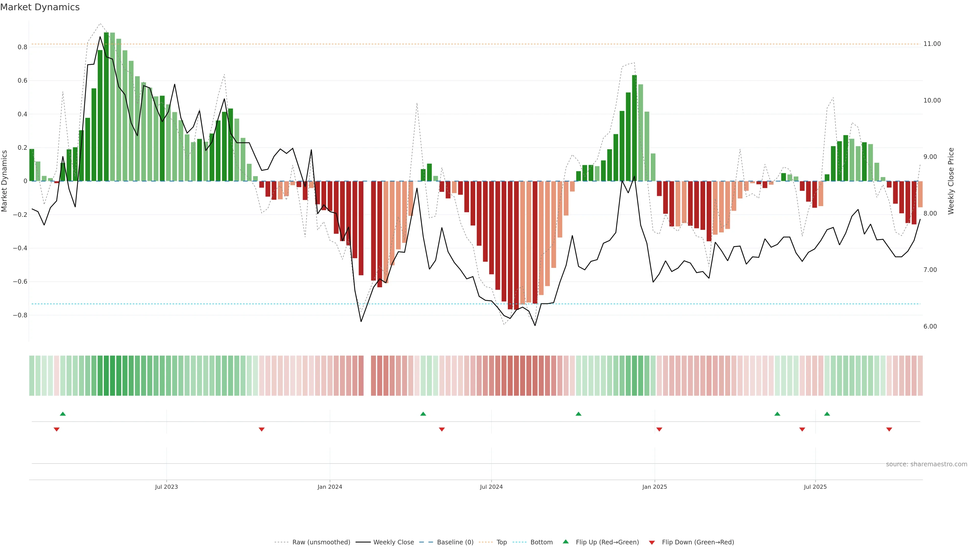Toggle the Baseline (0) legend entry
Image resolution: width=980 pixels, height=551 pixels.
455,542
